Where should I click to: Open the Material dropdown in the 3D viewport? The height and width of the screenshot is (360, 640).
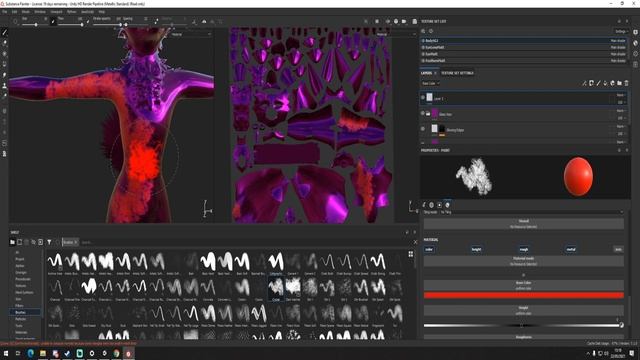click(191, 34)
